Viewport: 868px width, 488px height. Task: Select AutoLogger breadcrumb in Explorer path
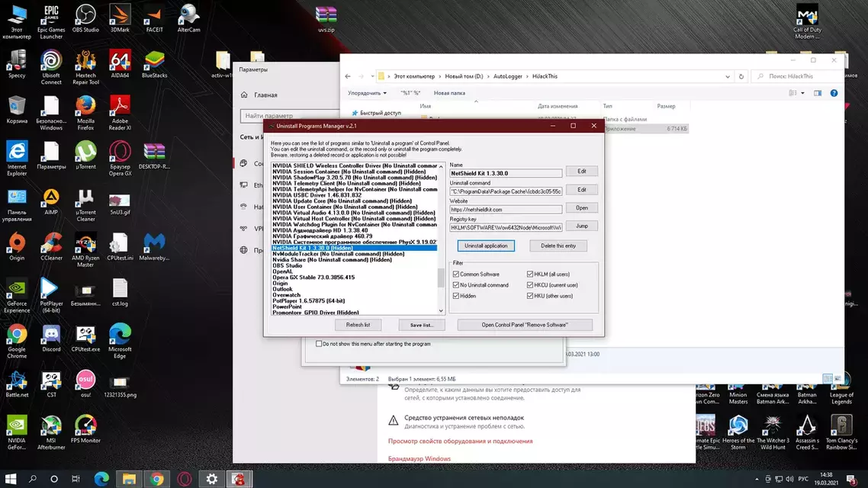tap(508, 76)
